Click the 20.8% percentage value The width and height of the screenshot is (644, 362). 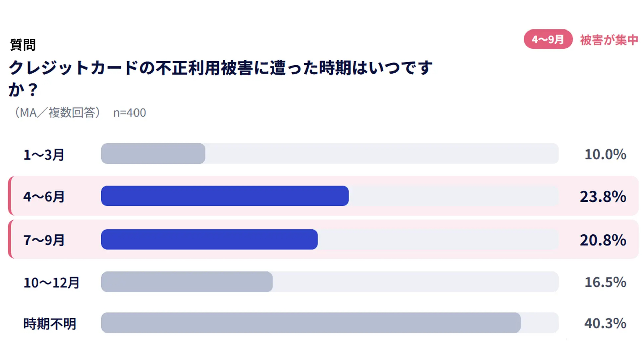pos(603,240)
